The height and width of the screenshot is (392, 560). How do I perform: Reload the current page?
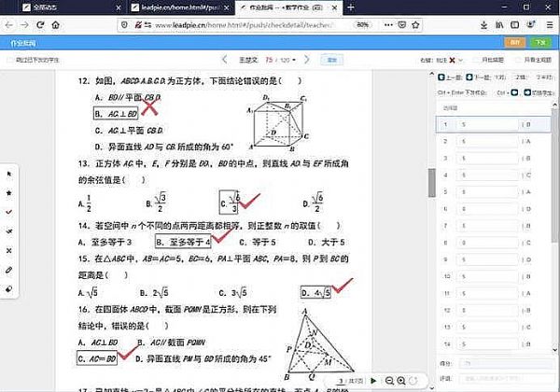40,25
